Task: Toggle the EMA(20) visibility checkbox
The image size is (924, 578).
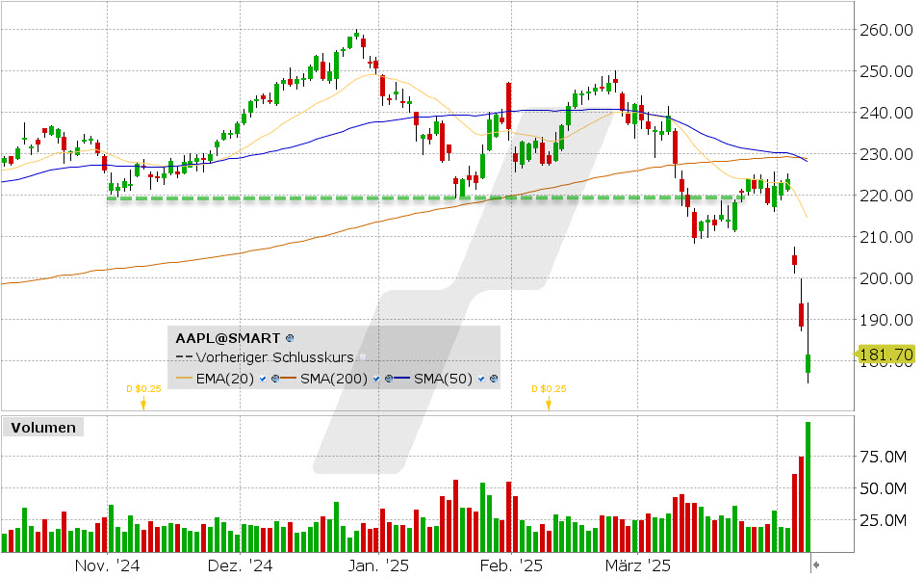Action: click(x=263, y=379)
